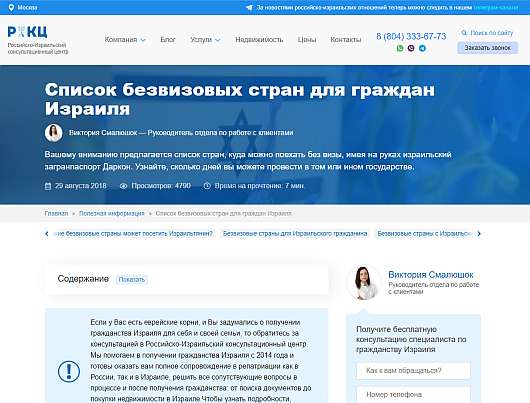Open Viber icon under phone number
The width and height of the screenshot is (530, 403).
pyautogui.click(x=411, y=48)
